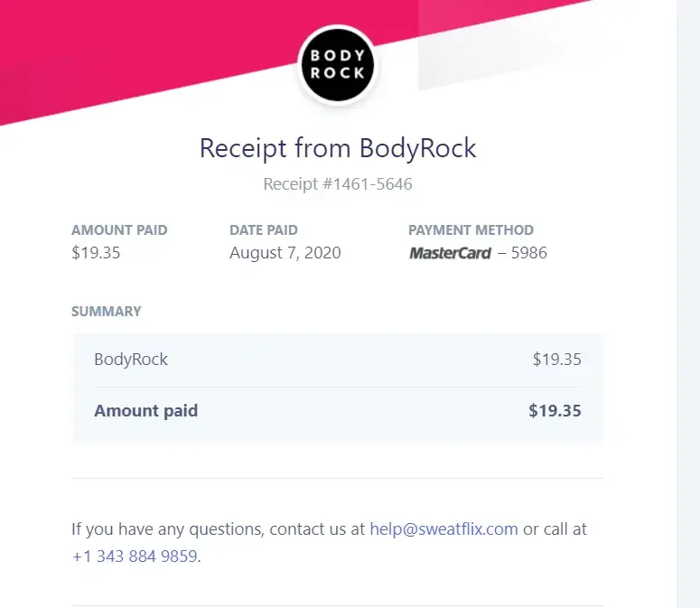The image size is (700, 608).
Task: Click the PAYMENT METHOD label
Action: (471, 230)
